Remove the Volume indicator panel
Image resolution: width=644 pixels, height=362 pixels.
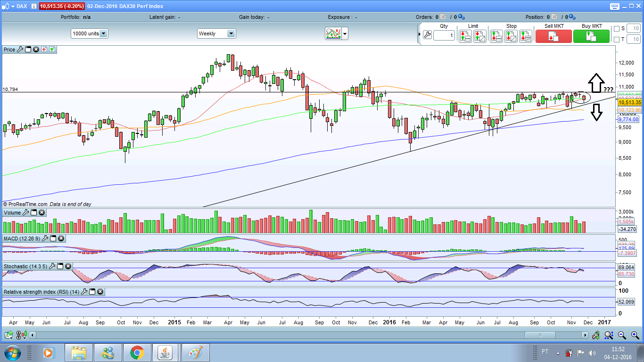point(41,213)
